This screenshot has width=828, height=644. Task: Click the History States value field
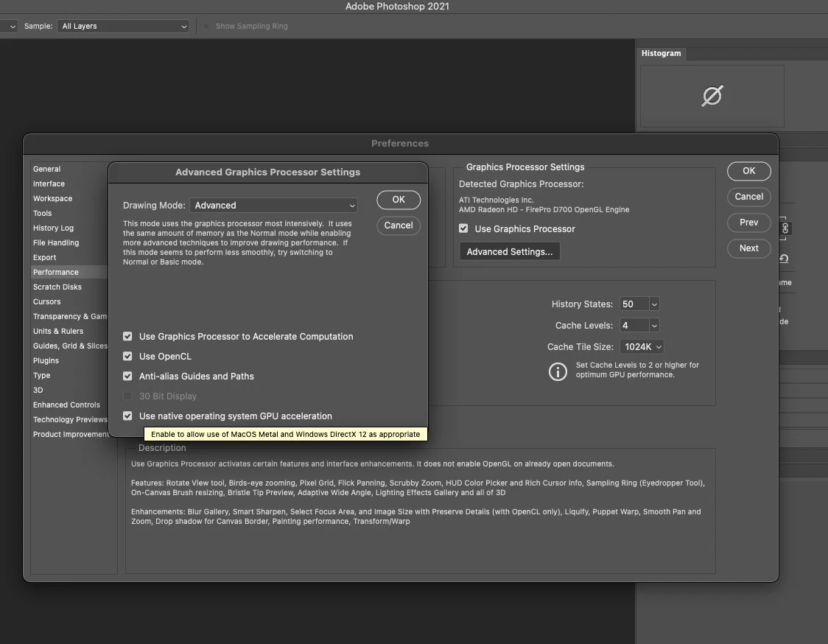(x=634, y=304)
